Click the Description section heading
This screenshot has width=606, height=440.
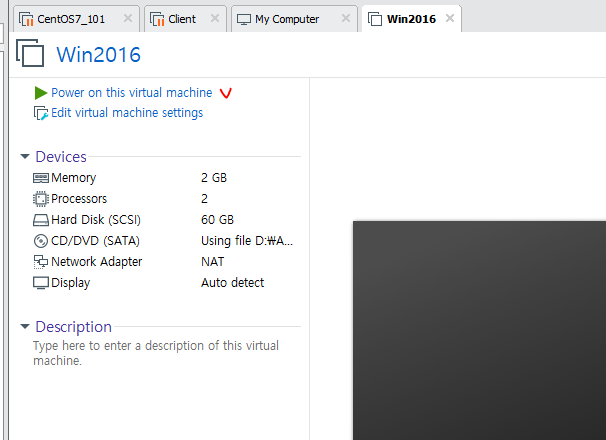pyautogui.click(x=73, y=327)
